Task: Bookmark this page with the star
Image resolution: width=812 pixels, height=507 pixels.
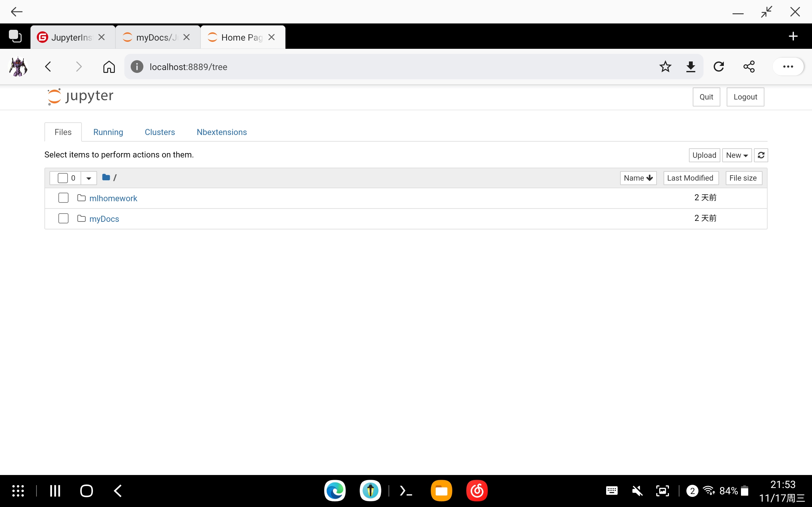Action: click(665, 67)
